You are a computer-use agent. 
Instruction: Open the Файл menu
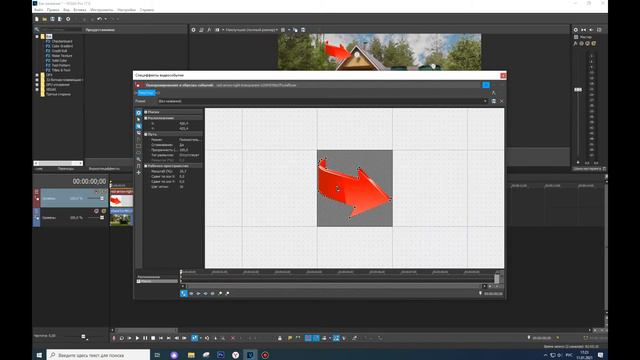[38, 10]
